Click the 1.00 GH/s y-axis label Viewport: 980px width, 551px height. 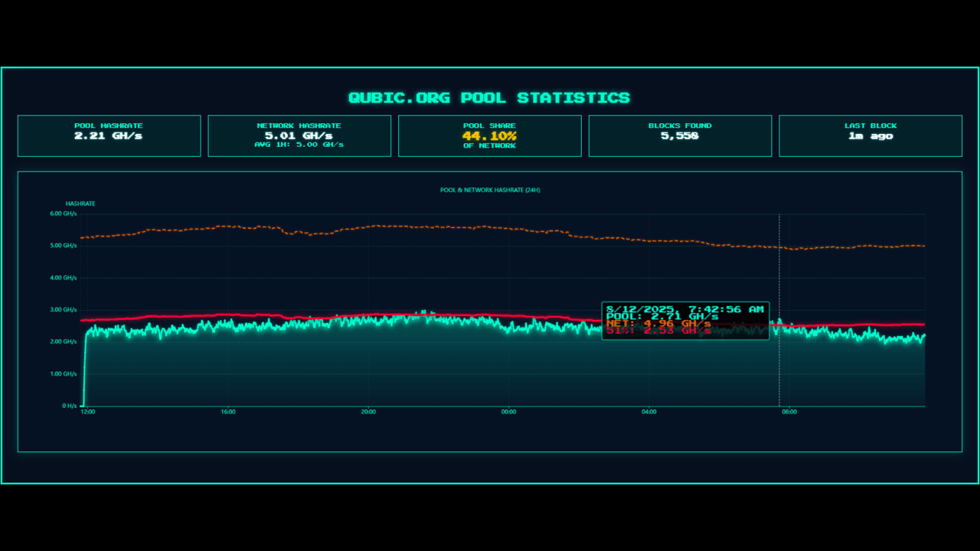[x=64, y=373]
